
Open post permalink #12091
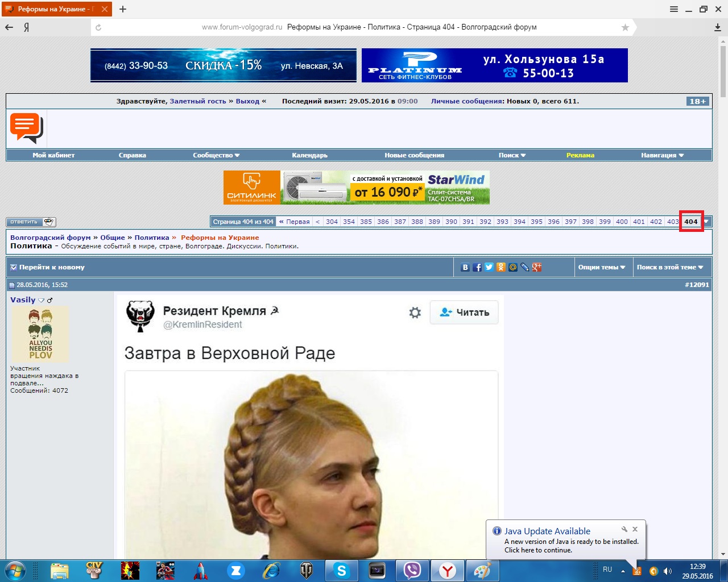(x=697, y=285)
